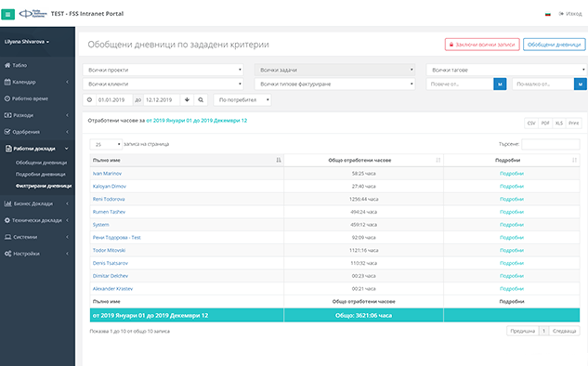Image resolution: width=588 pixels, height=366 pixels.
Task: Open the Всички проекти dropdown
Action: coord(163,70)
